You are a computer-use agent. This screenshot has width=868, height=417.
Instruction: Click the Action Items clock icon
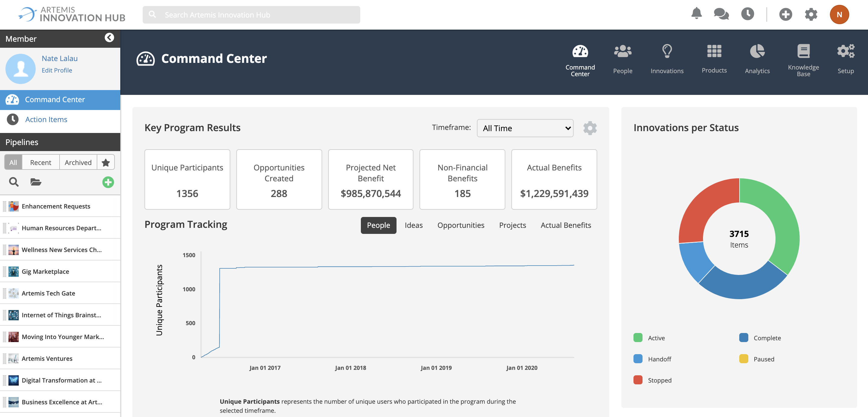(13, 119)
